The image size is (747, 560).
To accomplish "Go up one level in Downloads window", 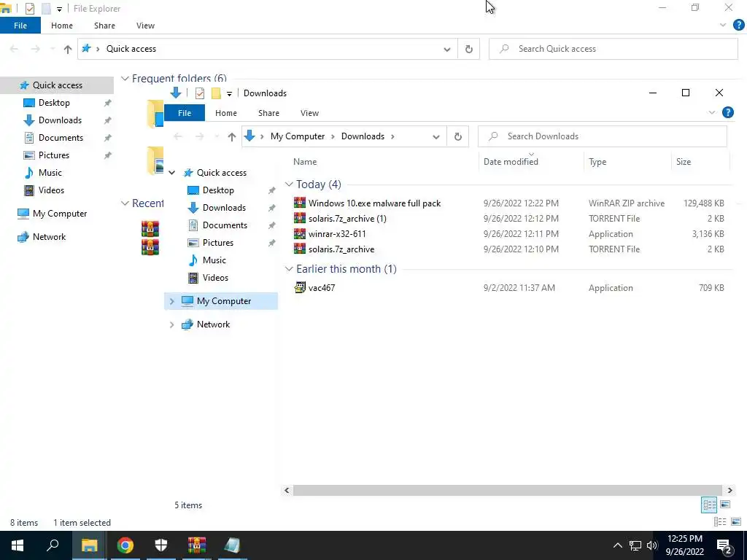I will pyautogui.click(x=231, y=136).
